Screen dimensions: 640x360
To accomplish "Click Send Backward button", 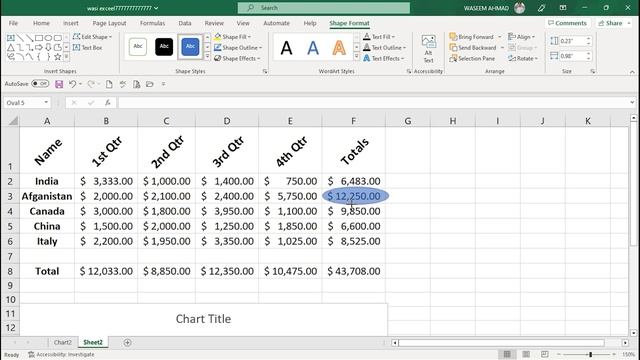I will [x=473, y=48].
